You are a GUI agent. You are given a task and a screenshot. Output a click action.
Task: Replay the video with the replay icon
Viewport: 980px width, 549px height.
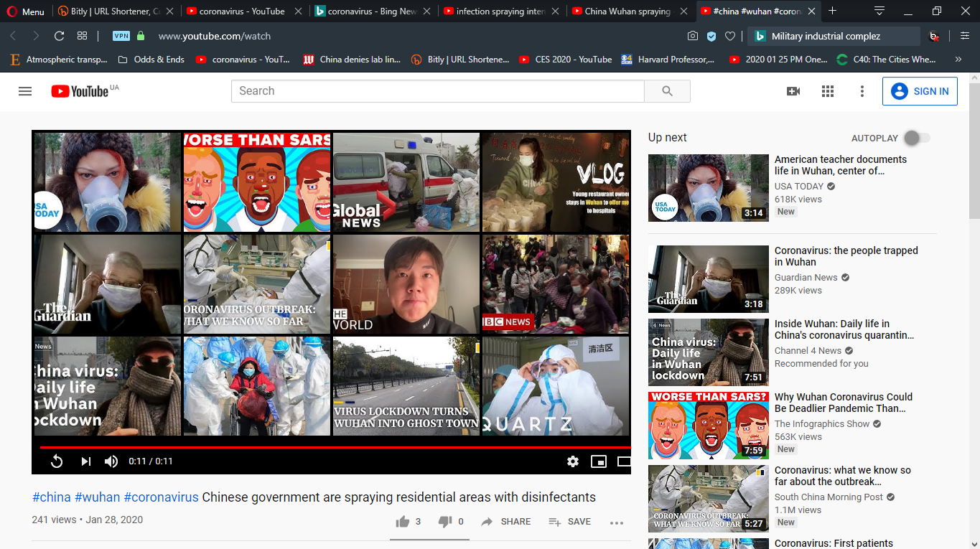[57, 461]
